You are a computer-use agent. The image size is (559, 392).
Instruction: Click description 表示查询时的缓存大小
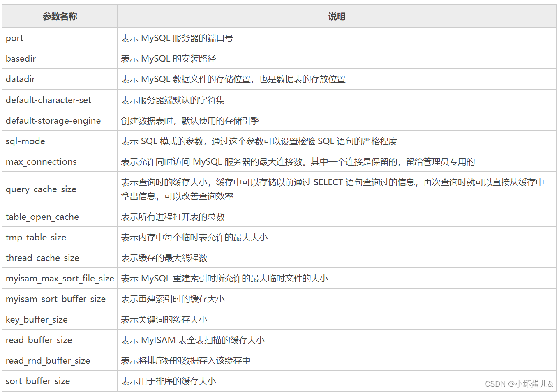[x=333, y=189]
